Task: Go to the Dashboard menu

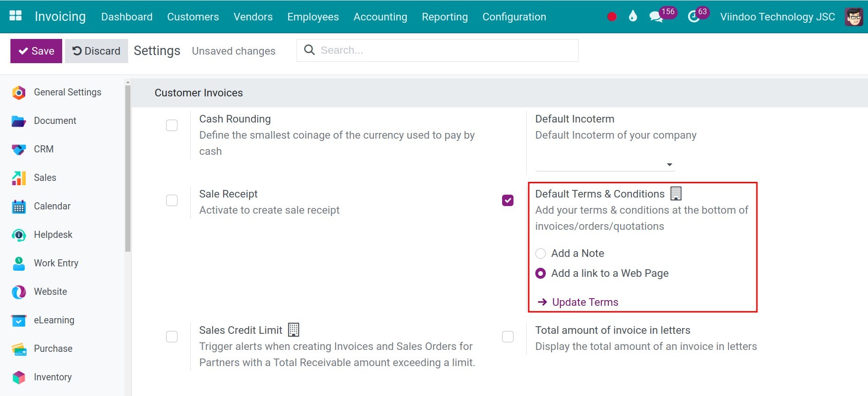Action: tap(127, 17)
